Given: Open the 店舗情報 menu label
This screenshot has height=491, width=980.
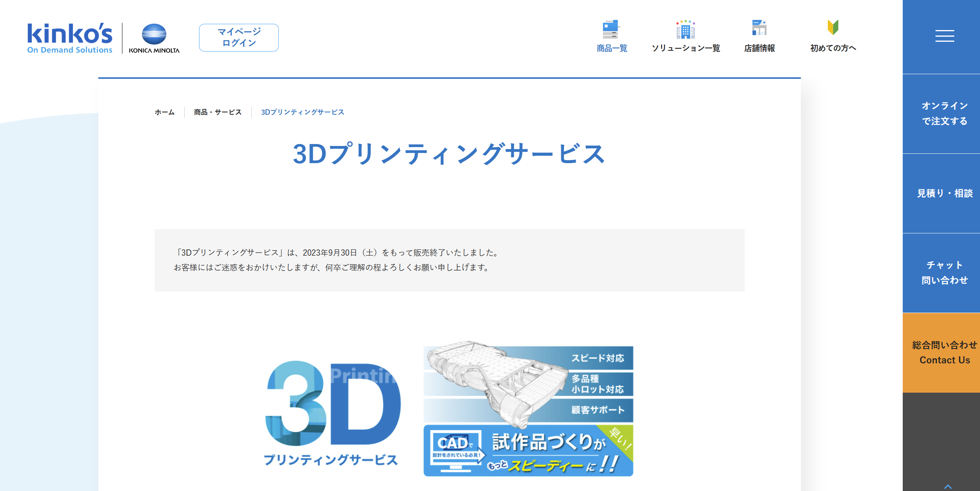Looking at the screenshot, I should pyautogui.click(x=759, y=48).
